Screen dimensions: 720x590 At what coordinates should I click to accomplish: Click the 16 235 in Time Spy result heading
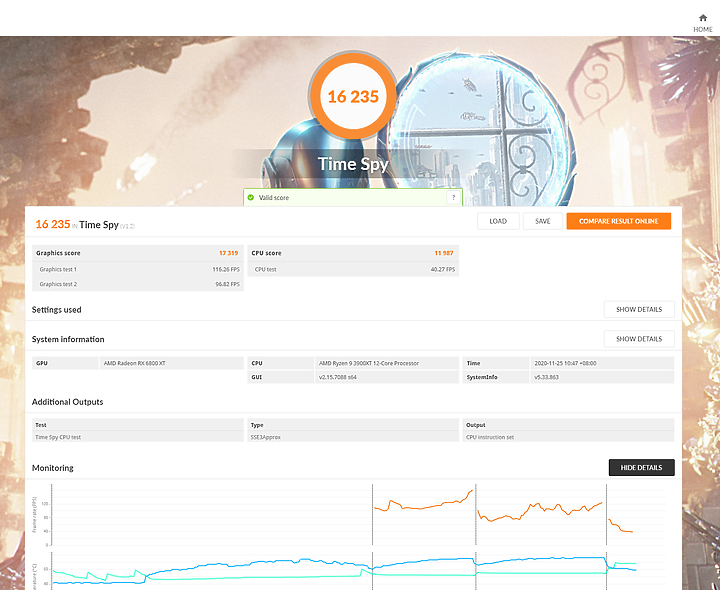click(85, 225)
